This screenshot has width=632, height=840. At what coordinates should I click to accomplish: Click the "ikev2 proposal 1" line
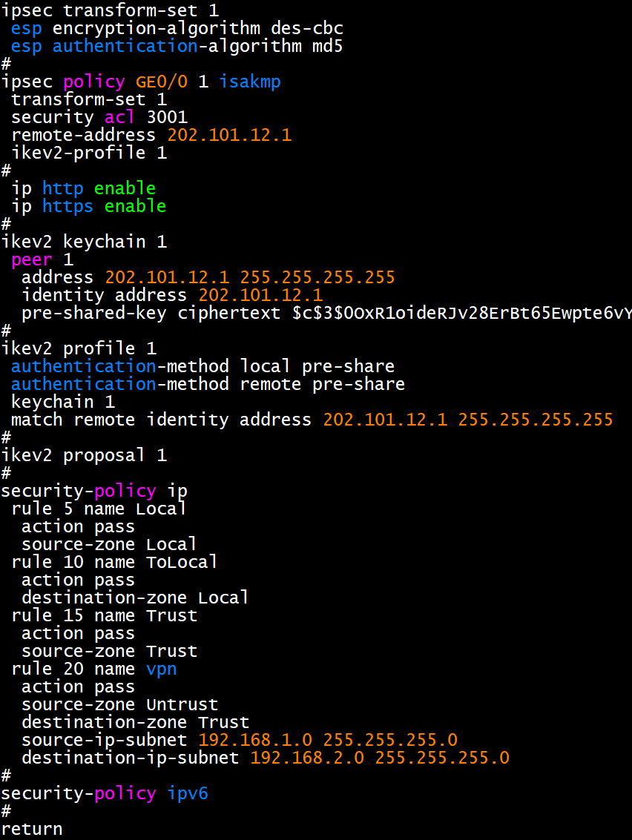tap(84, 455)
